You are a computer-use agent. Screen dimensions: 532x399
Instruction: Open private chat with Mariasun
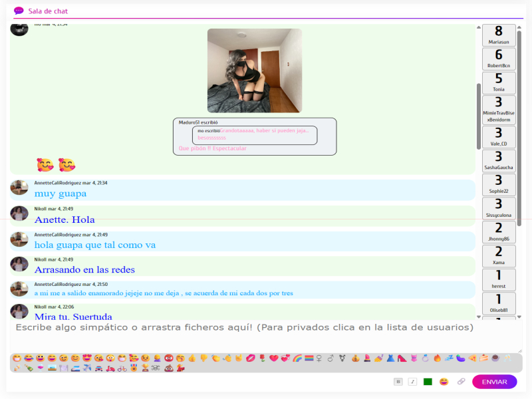point(499,35)
